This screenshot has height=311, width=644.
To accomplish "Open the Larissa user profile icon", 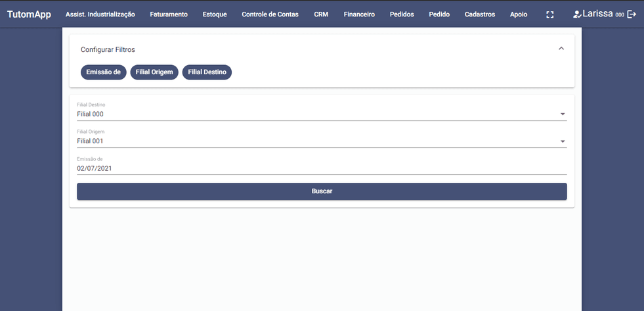I will [x=577, y=14].
